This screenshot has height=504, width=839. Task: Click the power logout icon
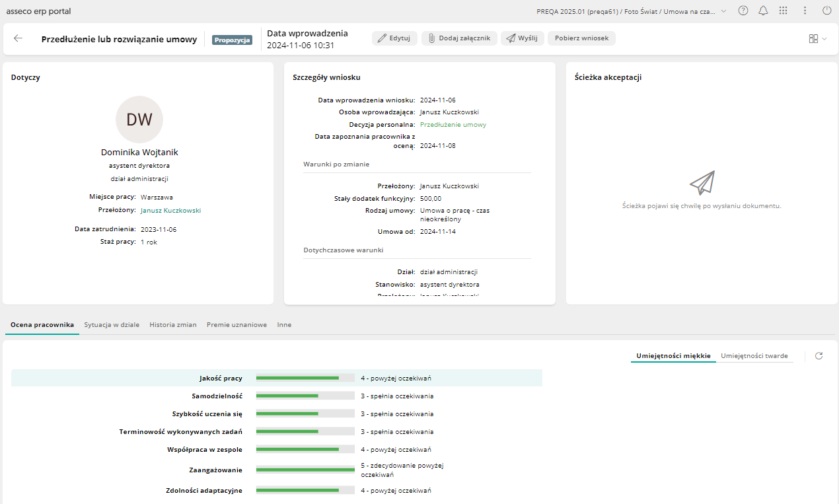tap(826, 11)
